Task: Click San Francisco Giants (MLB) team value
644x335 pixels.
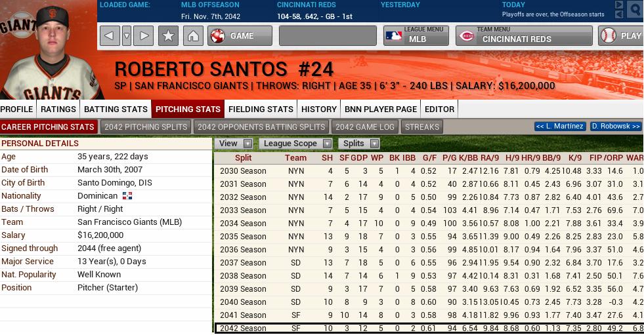Action: pyautogui.click(x=129, y=222)
